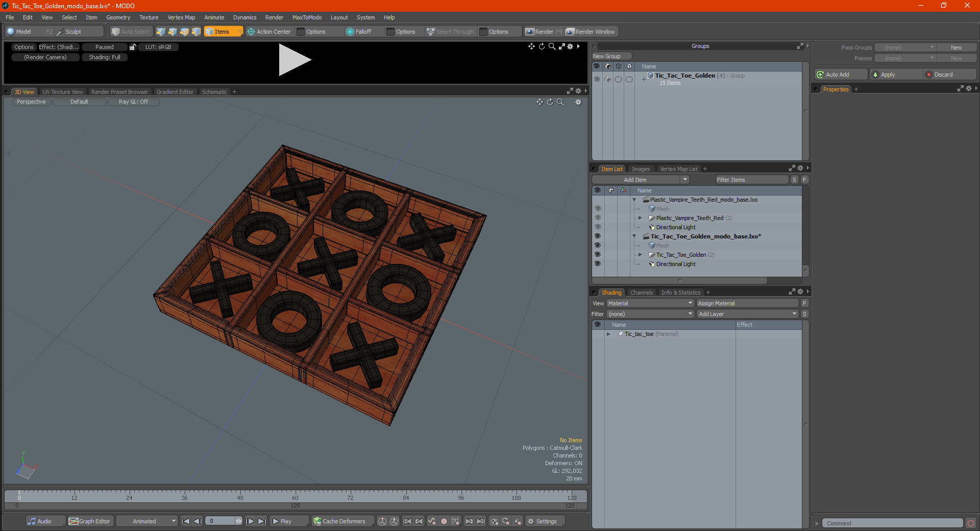Image resolution: width=980 pixels, height=531 pixels.
Task: Click New Group button
Action: [x=611, y=56]
